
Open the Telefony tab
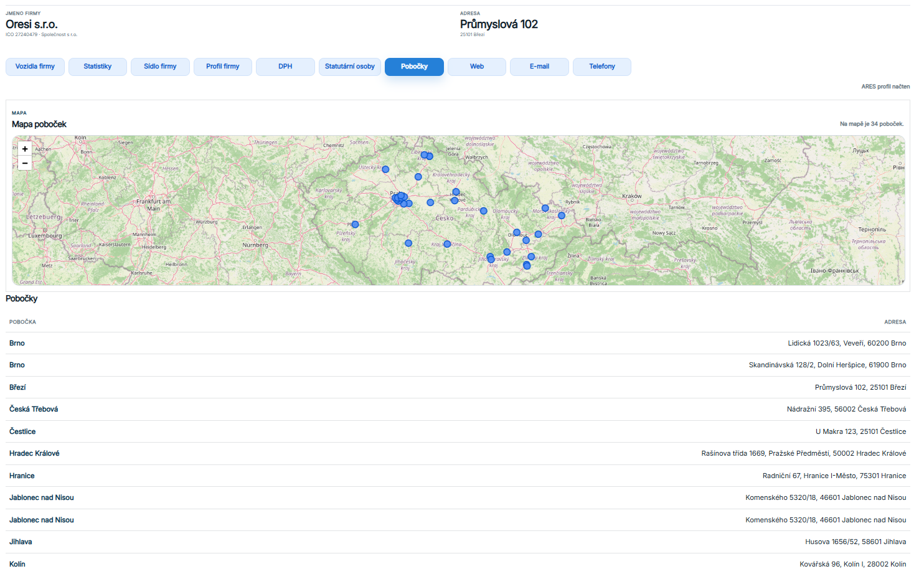tap(602, 67)
